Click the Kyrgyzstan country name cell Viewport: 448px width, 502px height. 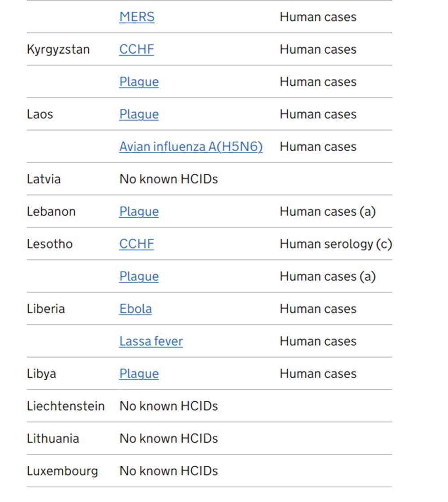click(58, 49)
